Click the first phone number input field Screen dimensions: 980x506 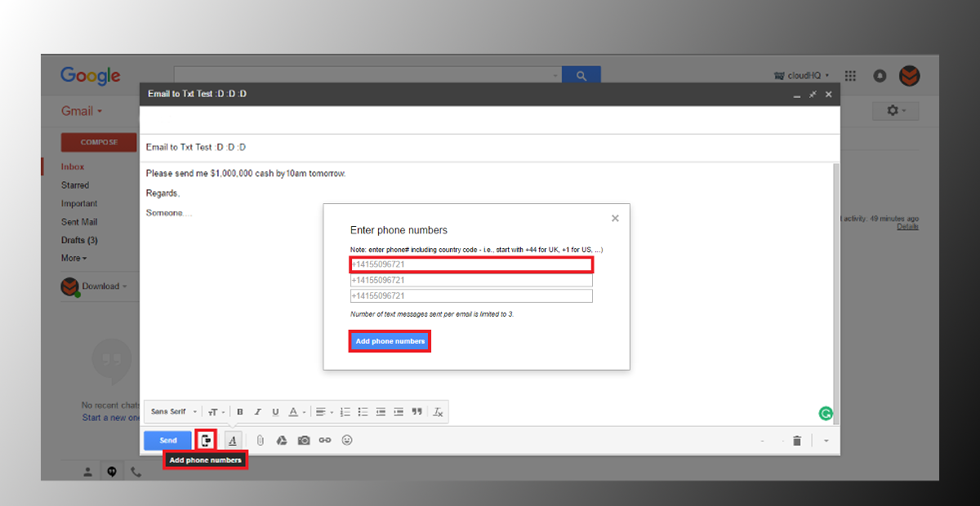point(471,264)
